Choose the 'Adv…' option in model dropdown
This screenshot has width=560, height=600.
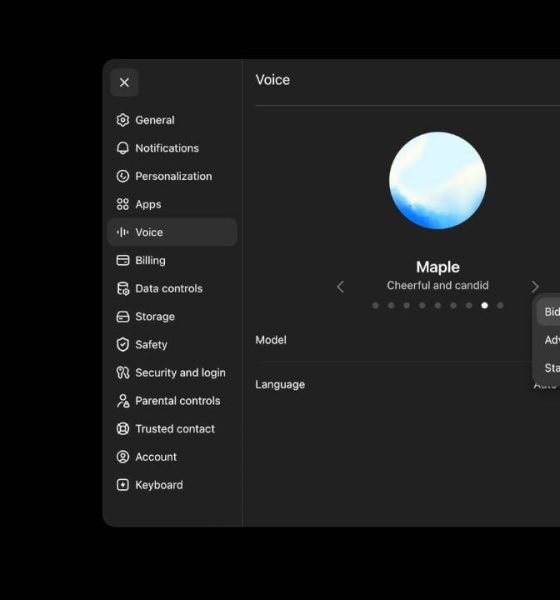point(549,340)
